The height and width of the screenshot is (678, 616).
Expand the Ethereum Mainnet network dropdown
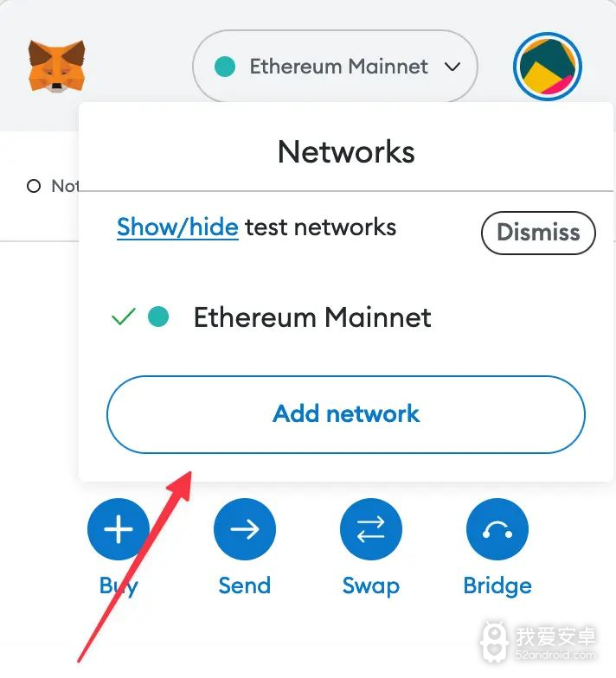(335, 67)
